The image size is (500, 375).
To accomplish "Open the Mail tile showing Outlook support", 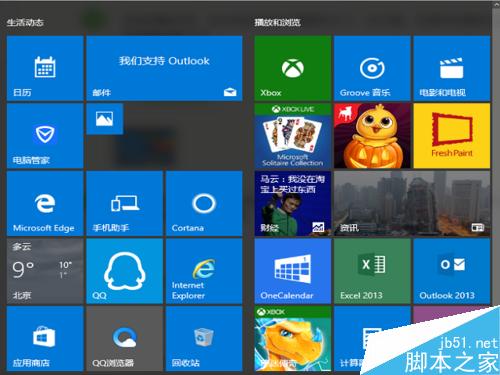I will 164,68.
